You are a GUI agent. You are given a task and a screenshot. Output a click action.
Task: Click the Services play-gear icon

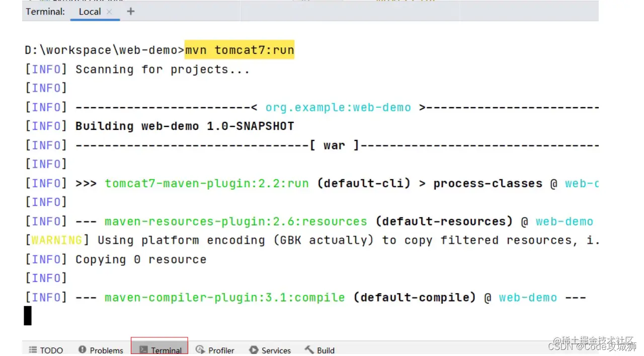point(254,350)
